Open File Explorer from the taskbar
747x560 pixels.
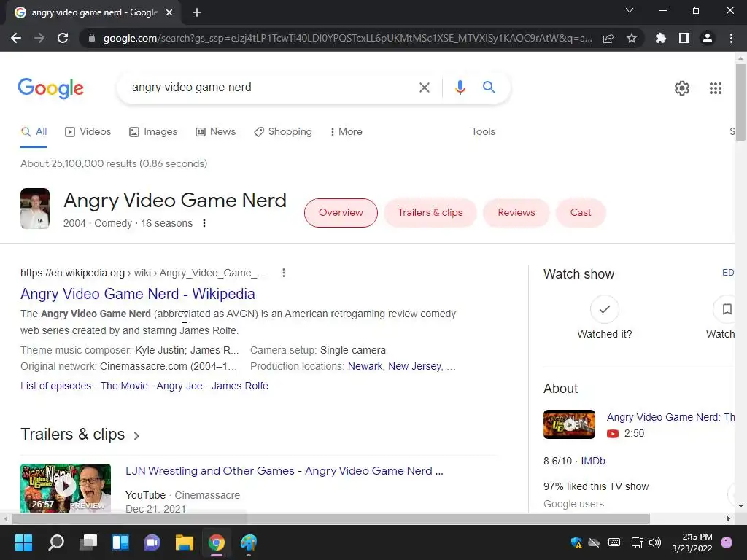[x=185, y=542]
